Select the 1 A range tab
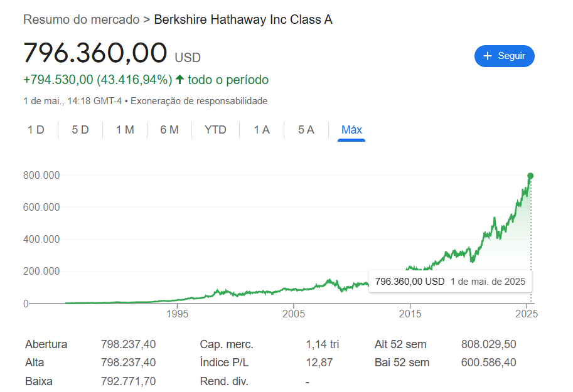 click(262, 130)
